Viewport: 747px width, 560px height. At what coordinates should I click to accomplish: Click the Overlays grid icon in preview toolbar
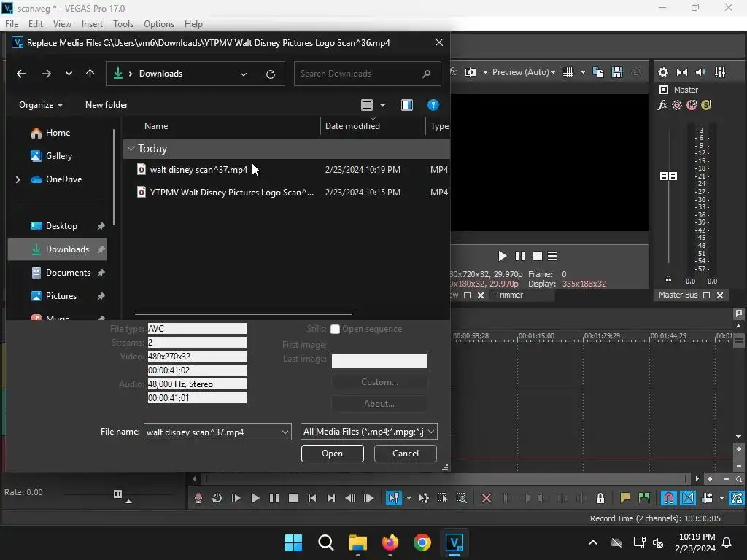tap(568, 72)
